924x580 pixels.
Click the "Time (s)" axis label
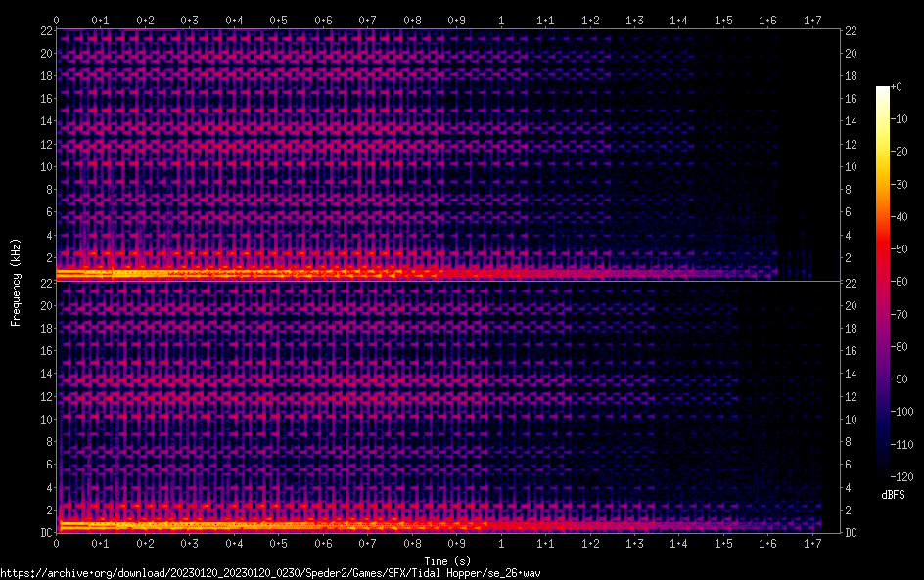point(449,560)
